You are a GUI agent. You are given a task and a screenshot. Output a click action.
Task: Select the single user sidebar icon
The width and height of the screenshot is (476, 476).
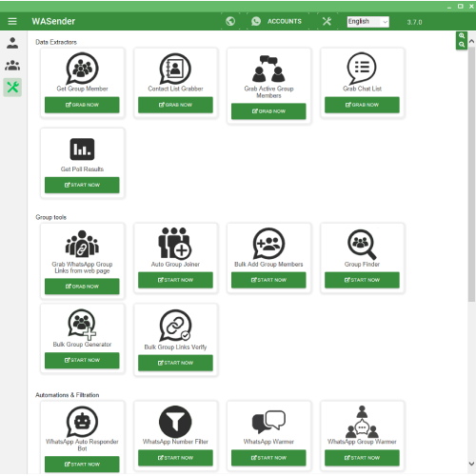pyautogui.click(x=12, y=43)
